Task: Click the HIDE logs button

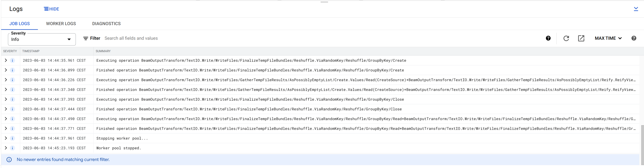Action: coord(52,9)
